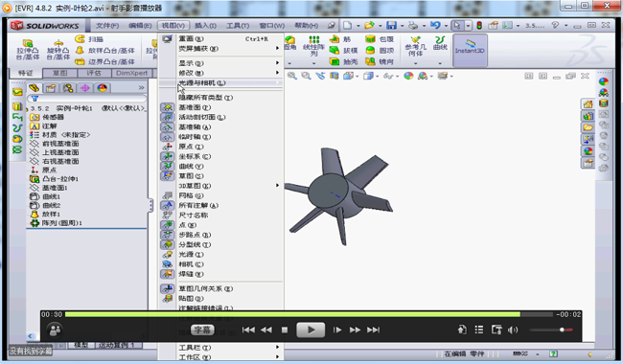This screenshot has width=623, height=364.
Task: Select the Sweep (扫描) feature tool
Action: (x=90, y=39)
